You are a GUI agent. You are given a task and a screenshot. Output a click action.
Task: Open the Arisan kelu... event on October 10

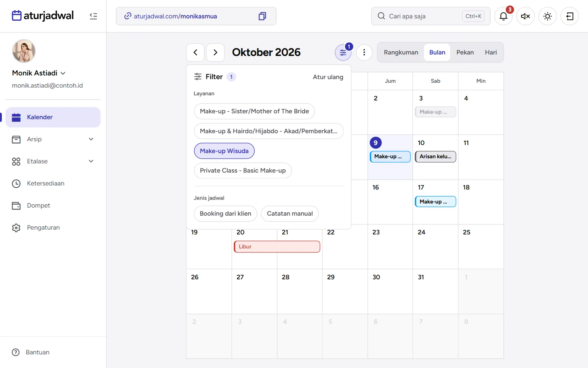[435, 156]
